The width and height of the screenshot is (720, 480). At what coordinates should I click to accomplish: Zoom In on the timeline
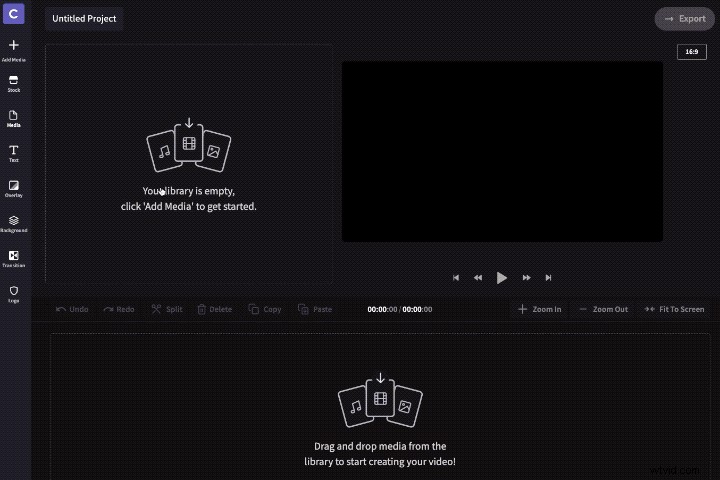[540, 309]
